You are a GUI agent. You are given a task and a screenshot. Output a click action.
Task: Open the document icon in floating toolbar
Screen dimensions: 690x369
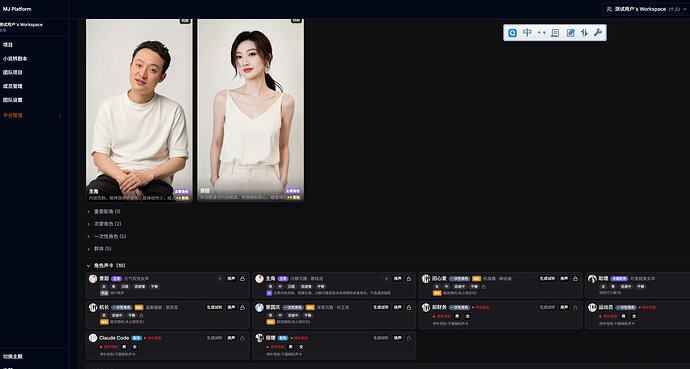555,33
